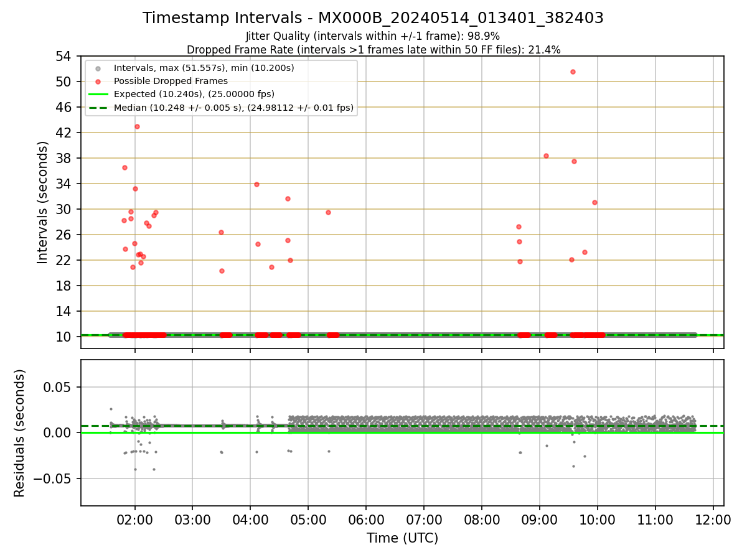Click the 02:00 time tick label
The height and width of the screenshot is (560, 747).
(134, 519)
